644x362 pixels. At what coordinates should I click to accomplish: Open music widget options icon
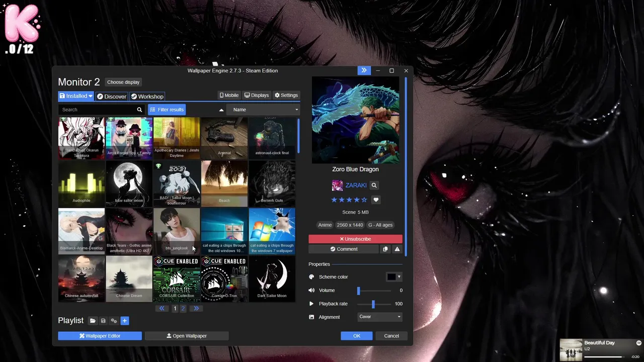coord(638,343)
